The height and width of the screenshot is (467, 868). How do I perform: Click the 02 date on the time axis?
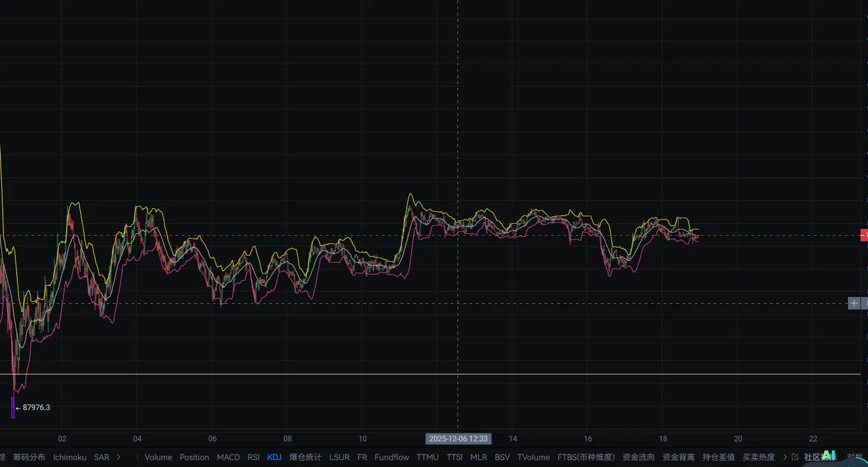coord(62,439)
